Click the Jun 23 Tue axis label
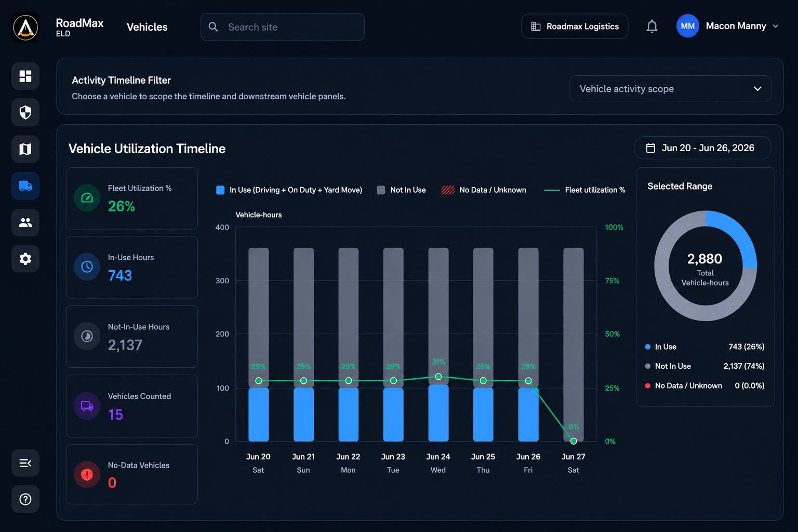Image resolution: width=798 pixels, height=532 pixels. [x=393, y=463]
